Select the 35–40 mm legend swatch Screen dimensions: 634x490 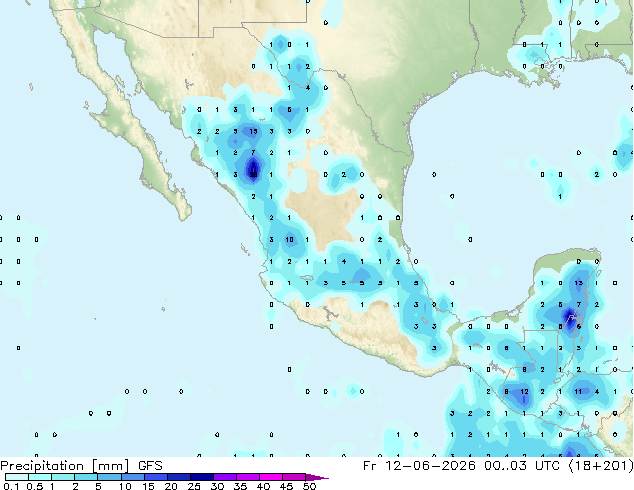click(247, 477)
